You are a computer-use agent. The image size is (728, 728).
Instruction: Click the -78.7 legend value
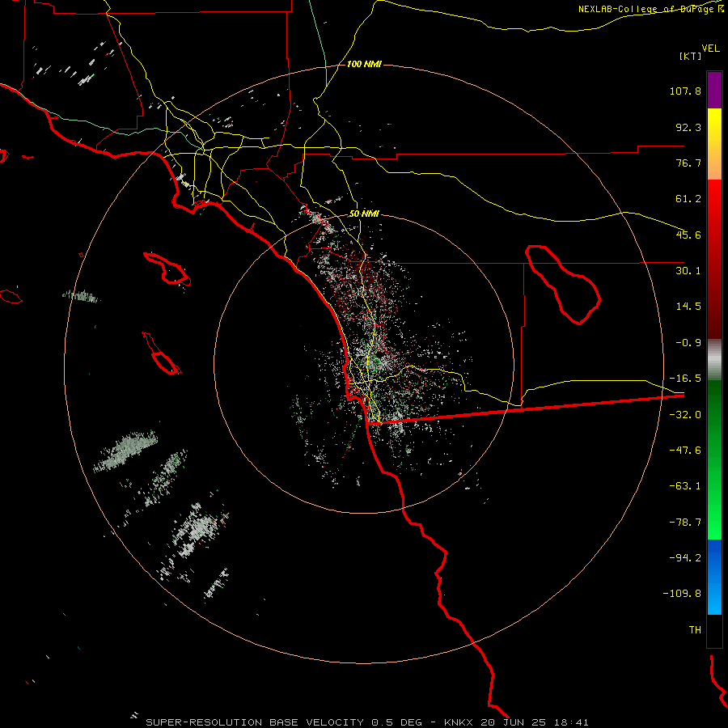[x=685, y=523]
